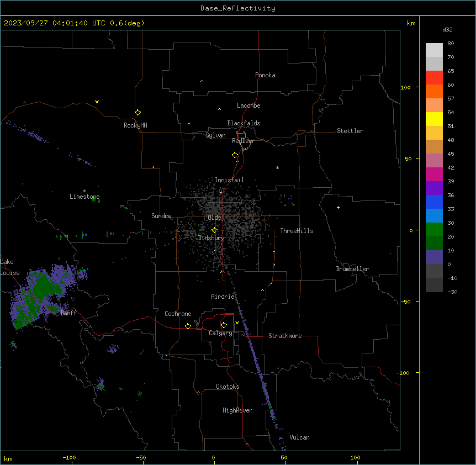Click the yellow marker south of RedDeer

[235, 155]
